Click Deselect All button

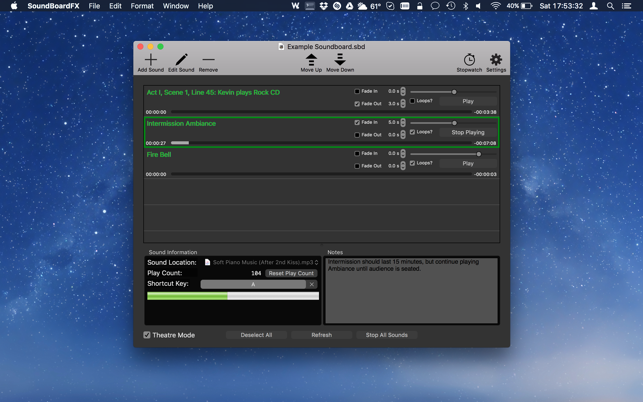pyautogui.click(x=256, y=335)
